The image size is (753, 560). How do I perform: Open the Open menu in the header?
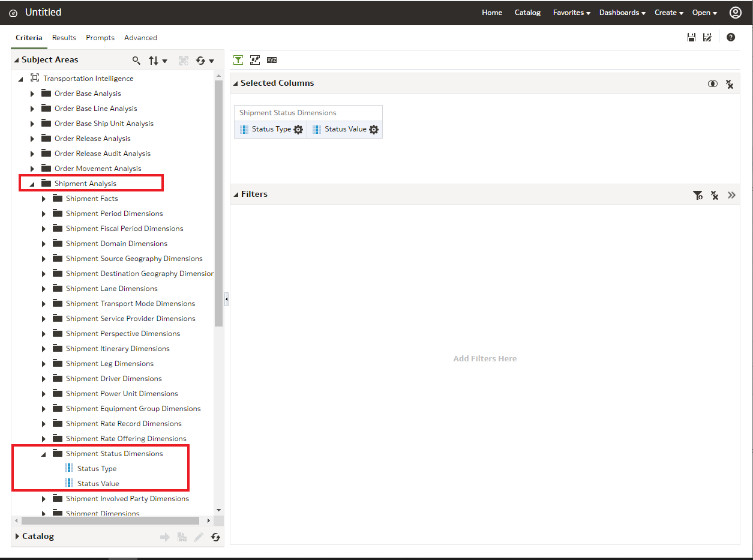tap(705, 13)
